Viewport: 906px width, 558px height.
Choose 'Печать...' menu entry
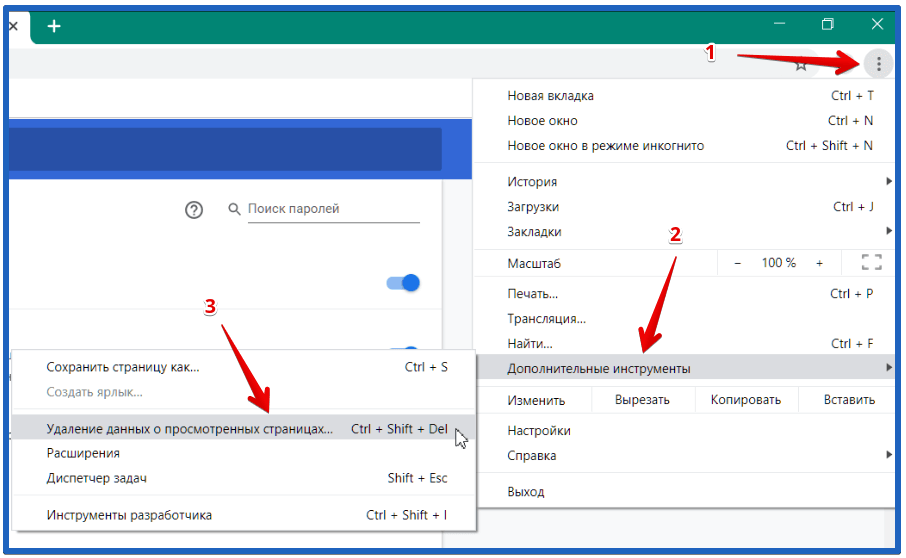pyautogui.click(x=684, y=294)
